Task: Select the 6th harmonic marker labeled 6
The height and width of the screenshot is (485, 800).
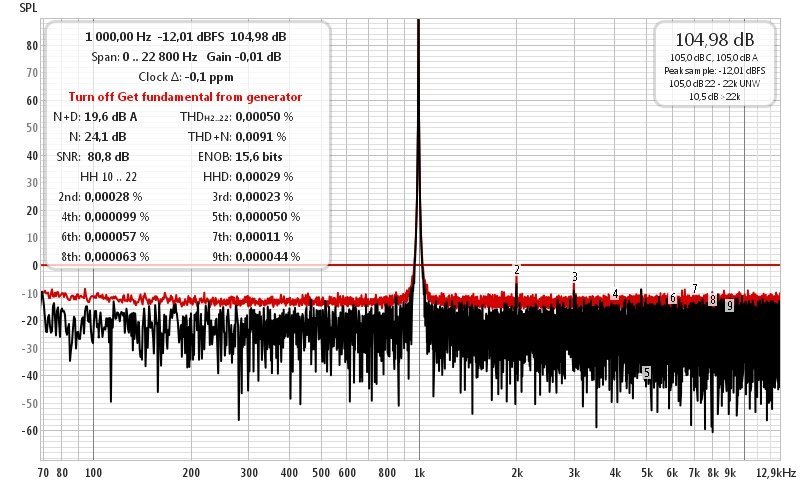Action: click(x=673, y=299)
